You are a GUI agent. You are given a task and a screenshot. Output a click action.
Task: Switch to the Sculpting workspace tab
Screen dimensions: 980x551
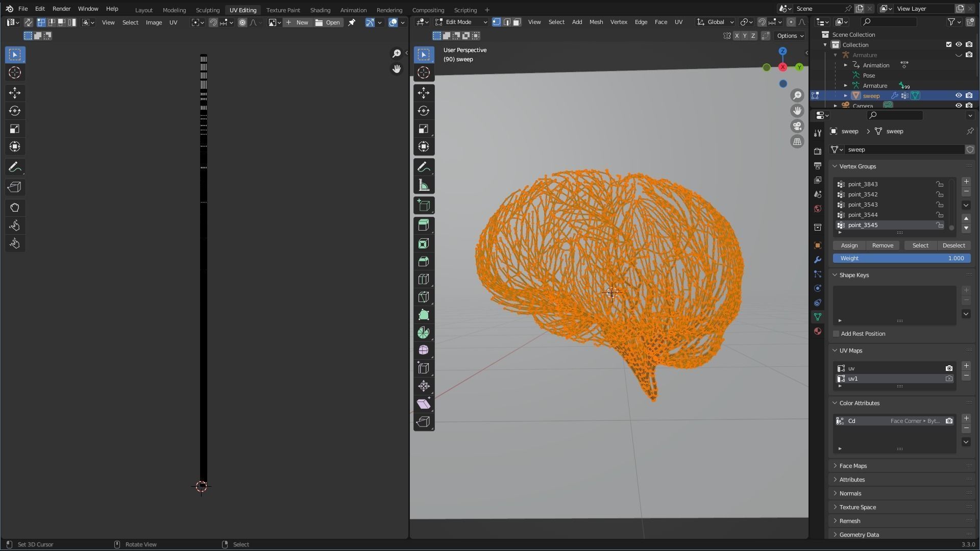coord(208,10)
